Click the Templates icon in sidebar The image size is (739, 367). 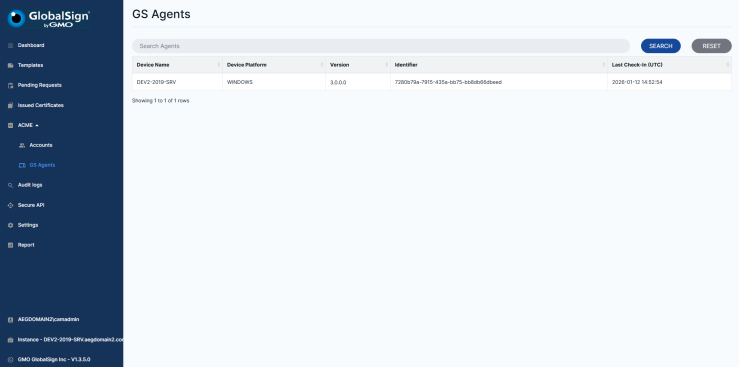point(10,65)
